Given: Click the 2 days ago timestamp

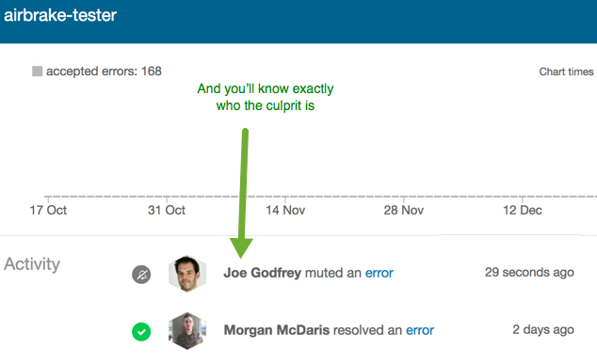Looking at the screenshot, I should [543, 329].
